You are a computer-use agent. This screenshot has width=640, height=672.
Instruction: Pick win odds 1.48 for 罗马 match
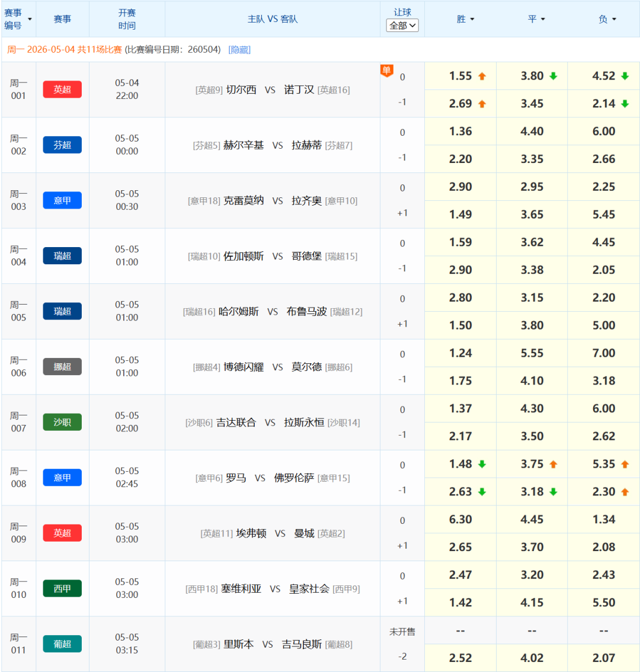coord(460,464)
